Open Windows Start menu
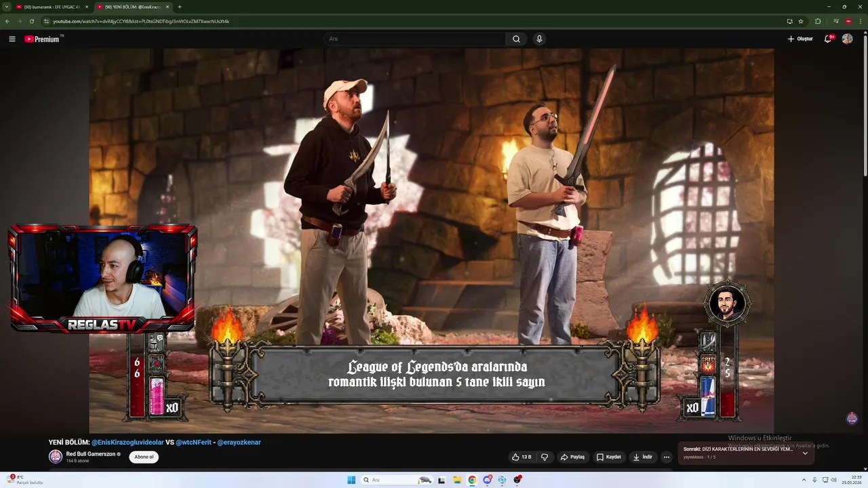 [x=351, y=480]
